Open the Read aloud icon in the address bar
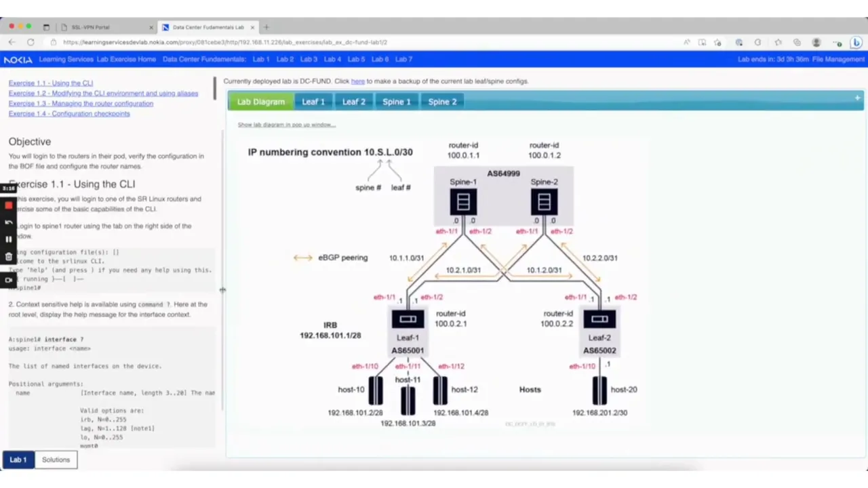Image resolution: width=868 pixels, height=488 pixels. click(687, 42)
